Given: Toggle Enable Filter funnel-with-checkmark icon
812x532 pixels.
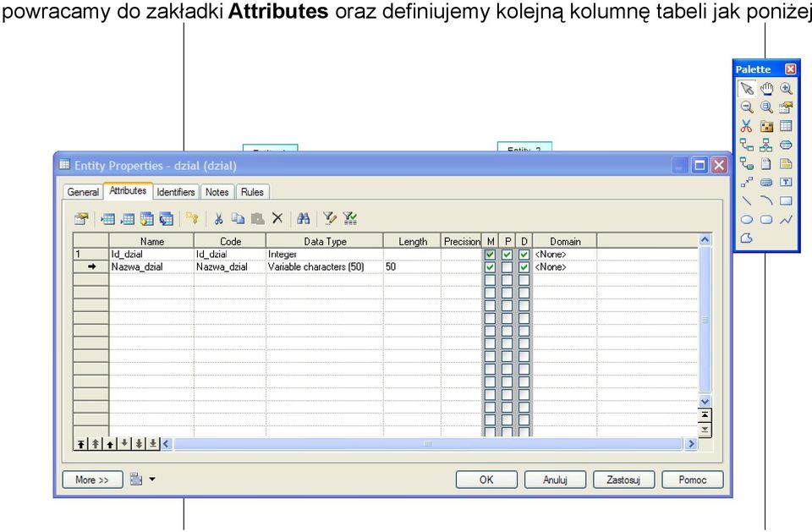Looking at the screenshot, I should 350,218.
